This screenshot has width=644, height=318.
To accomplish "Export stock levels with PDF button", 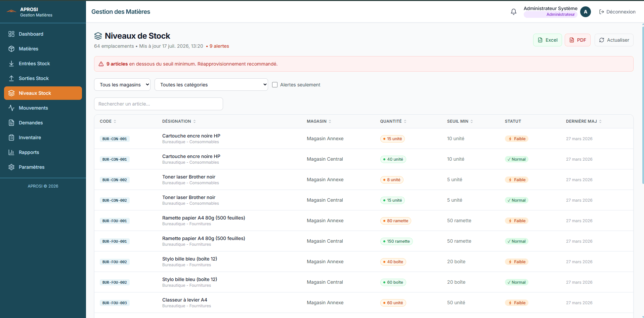I will [x=577, y=40].
